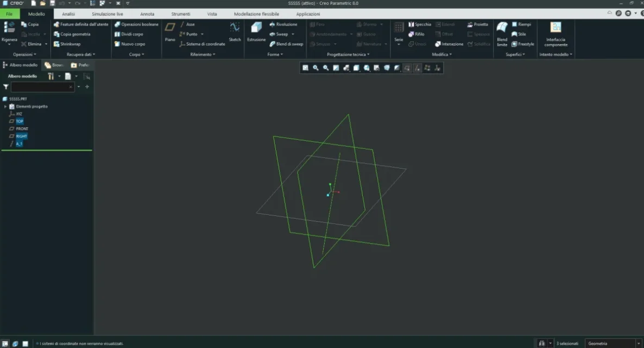Viewport: 644px width, 348px height.
Task: Click the Copia geometria button
Action: tap(72, 34)
